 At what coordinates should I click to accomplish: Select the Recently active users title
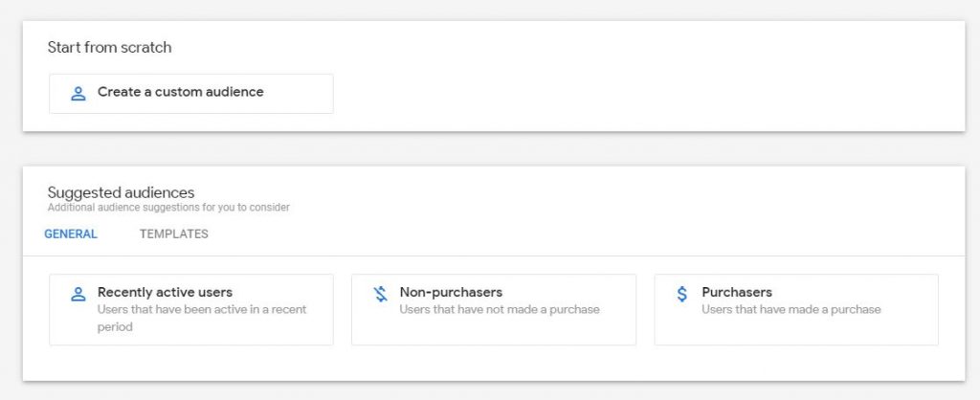(x=165, y=293)
